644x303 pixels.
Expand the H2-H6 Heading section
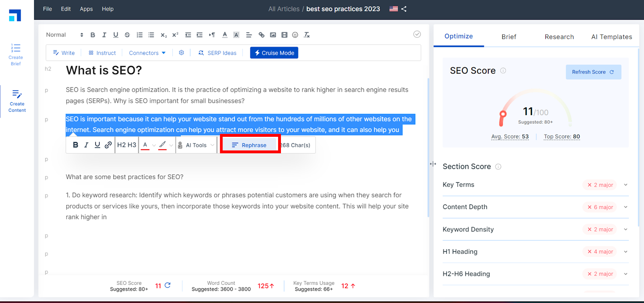[625, 274]
